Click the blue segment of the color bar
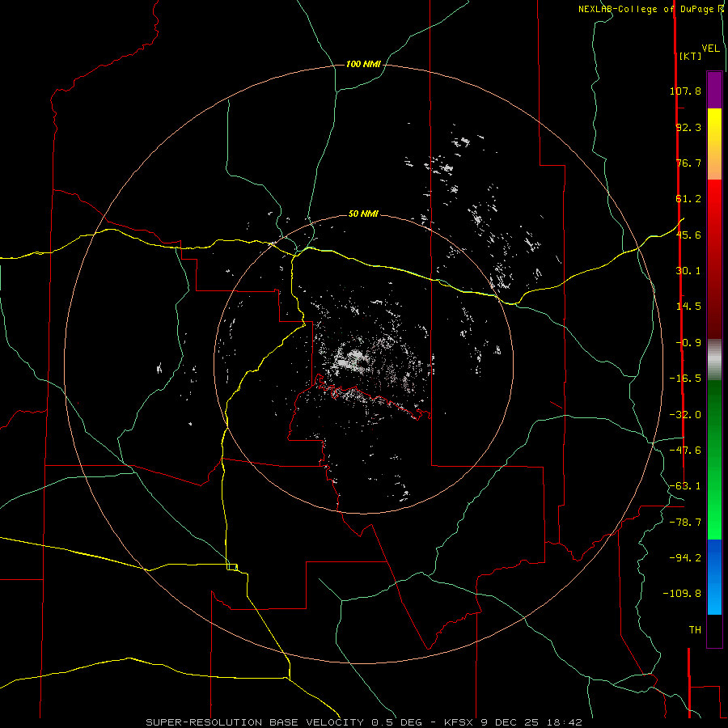728x728 pixels. pyautogui.click(x=714, y=577)
